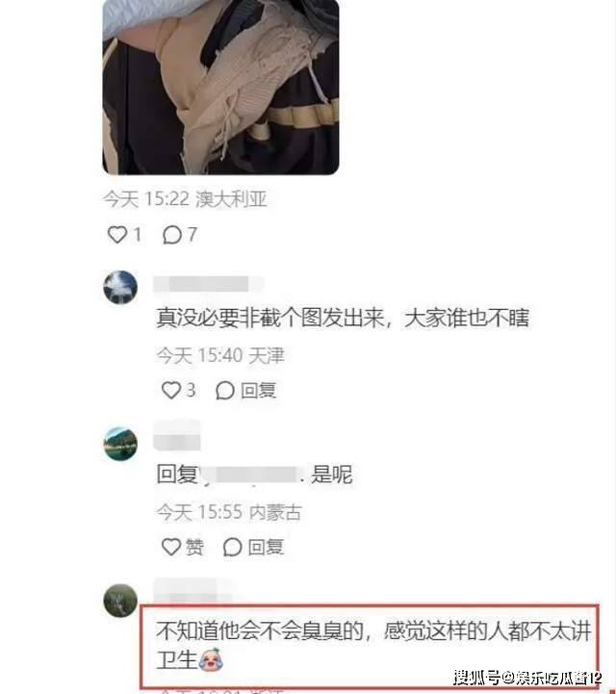
Task: Open the post's 7 comments bubble icon
Action: click(x=171, y=235)
